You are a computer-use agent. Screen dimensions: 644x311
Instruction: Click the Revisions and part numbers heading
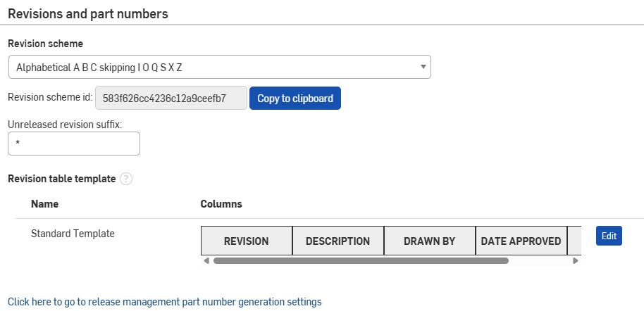click(x=88, y=13)
